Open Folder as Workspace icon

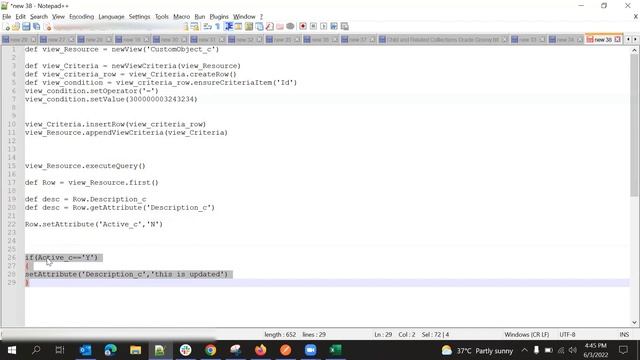[280, 27]
